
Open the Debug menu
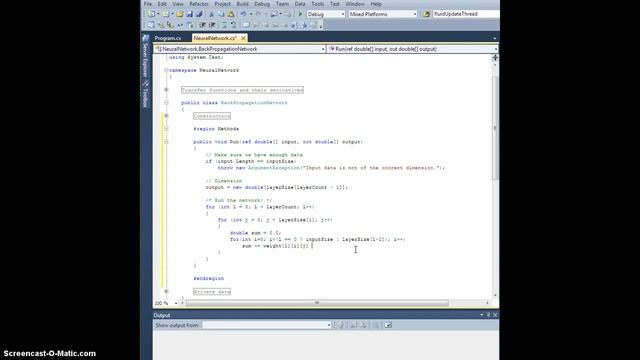[262, 4]
